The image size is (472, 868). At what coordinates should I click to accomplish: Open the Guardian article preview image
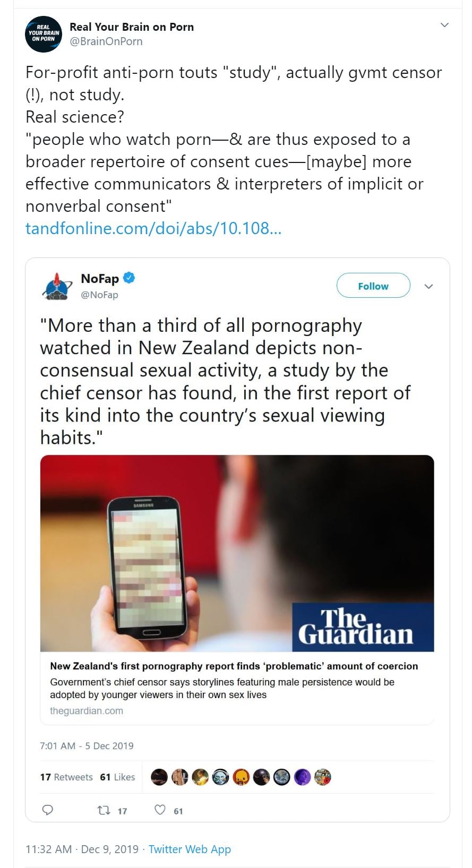(237, 553)
